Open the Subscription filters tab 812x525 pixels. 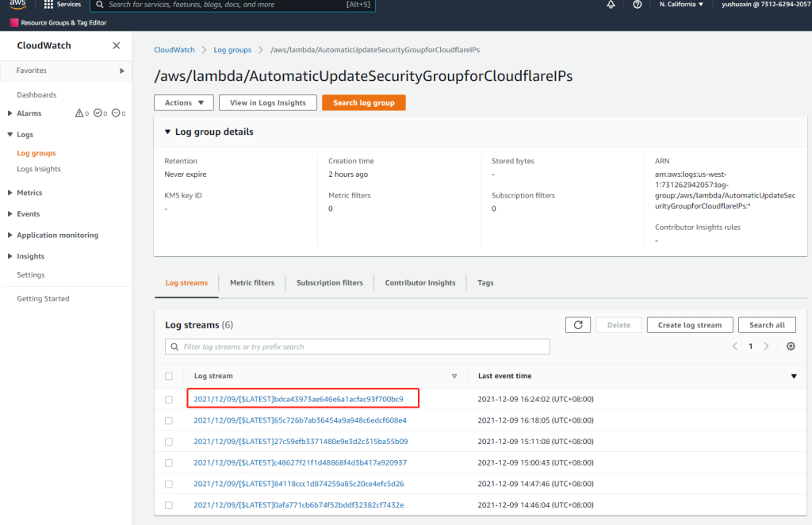[329, 283]
